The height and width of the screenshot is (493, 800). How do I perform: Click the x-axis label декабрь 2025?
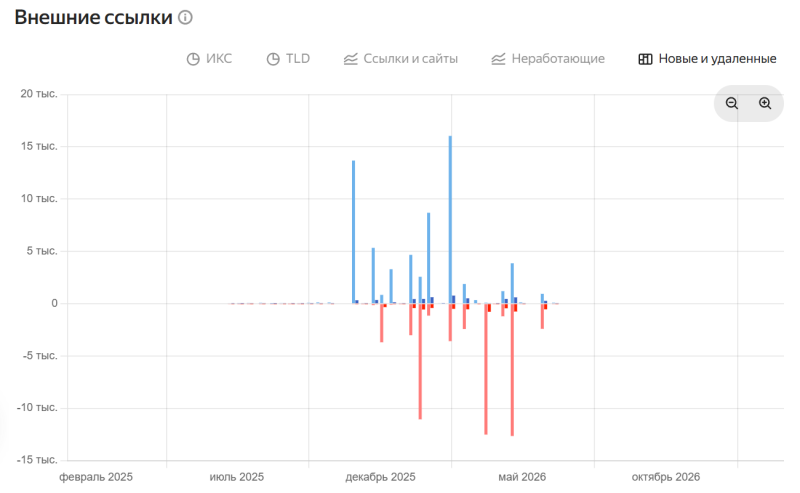pyautogui.click(x=380, y=477)
